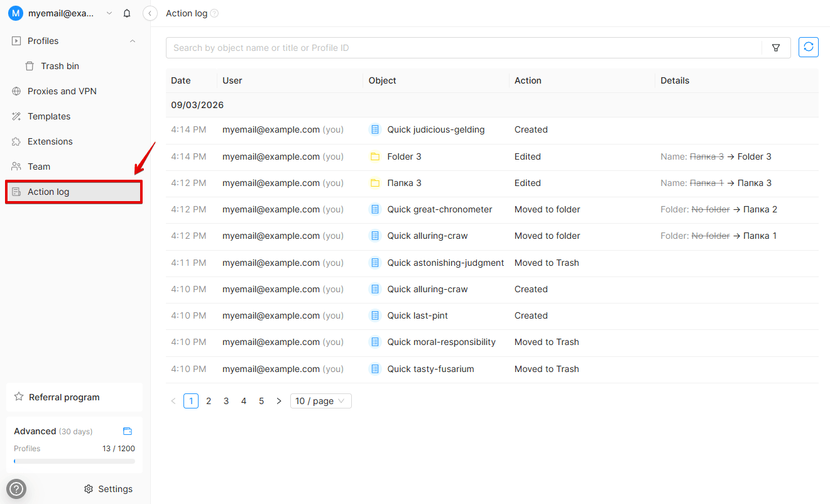Refresh the action log list
Image resolution: width=830 pixels, height=504 pixels.
point(809,47)
